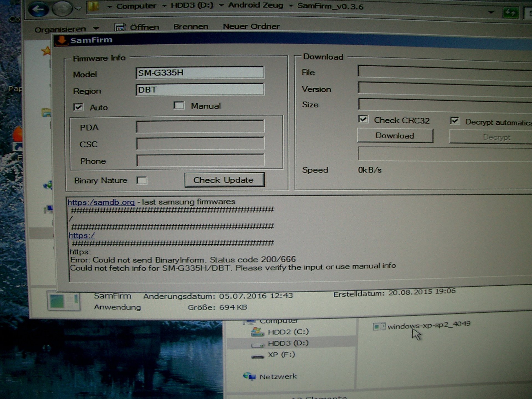Click Android Zeug in the address breadcrumb
This screenshot has width=532, height=399.
point(256,5)
